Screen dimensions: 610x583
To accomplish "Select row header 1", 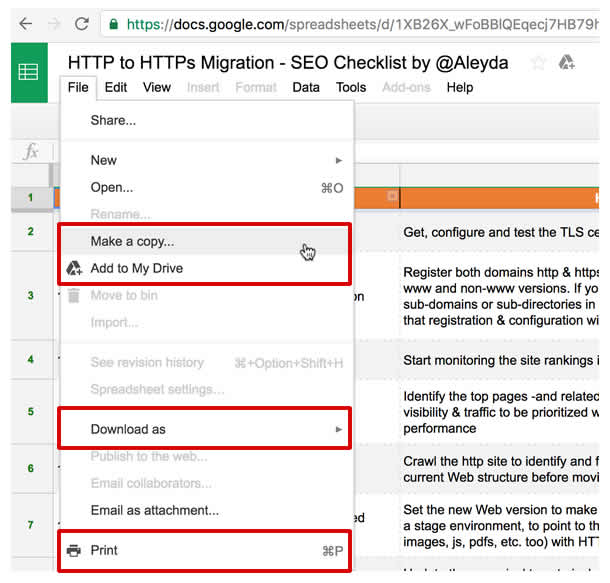I will pos(31,198).
